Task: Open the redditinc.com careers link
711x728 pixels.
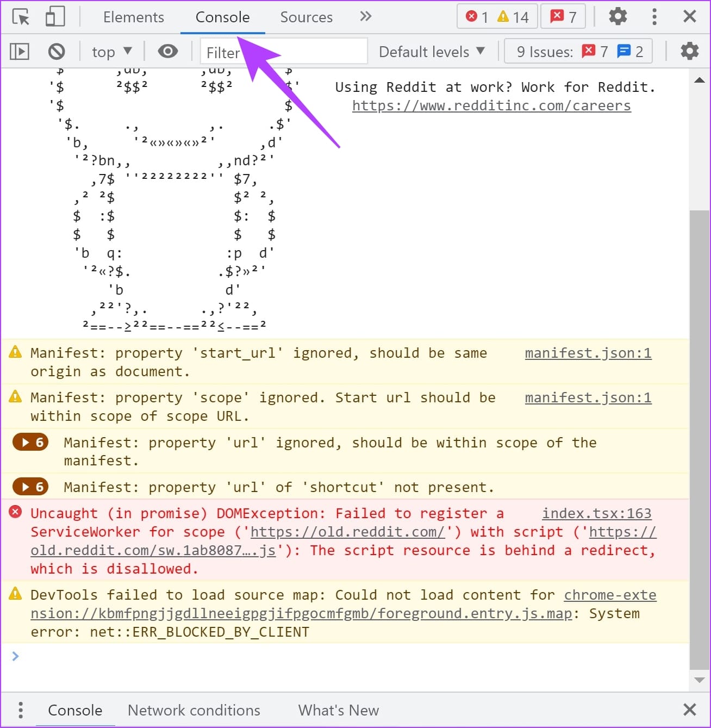Action: point(491,105)
